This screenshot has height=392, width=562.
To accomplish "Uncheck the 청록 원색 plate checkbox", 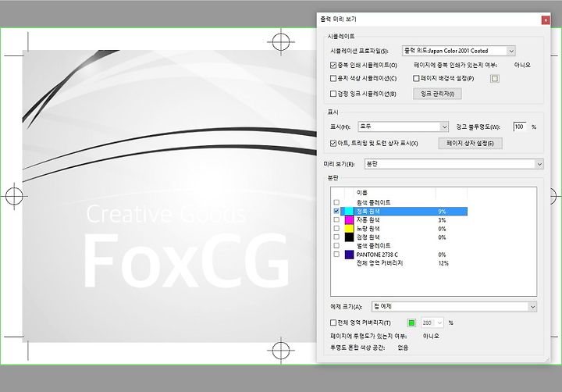I will pos(336,212).
